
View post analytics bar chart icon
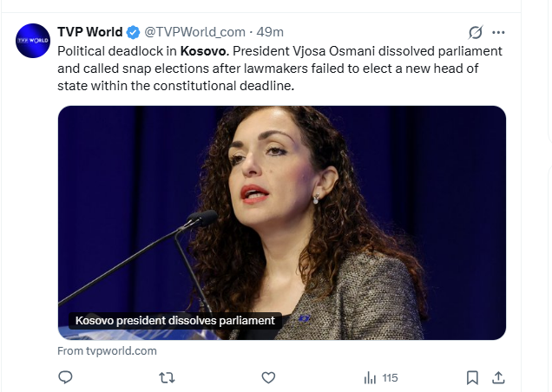pyautogui.click(x=371, y=377)
